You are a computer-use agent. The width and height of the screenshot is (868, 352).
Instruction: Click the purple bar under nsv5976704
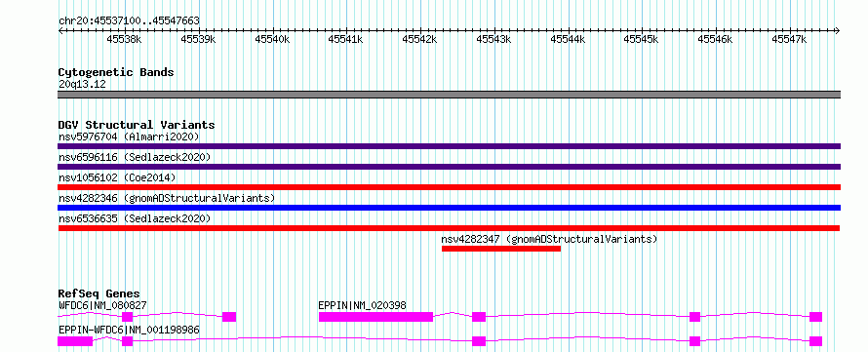tap(449, 146)
